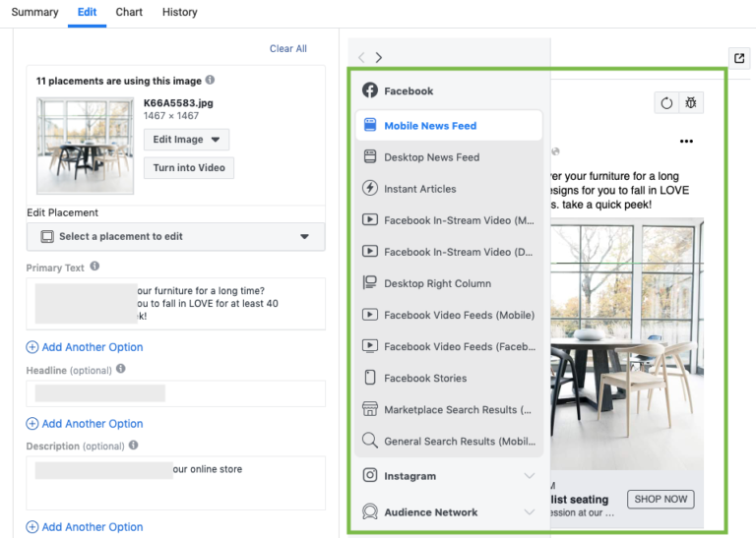Show info about placements using this image
The image size is (756, 538).
click(211, 80)
